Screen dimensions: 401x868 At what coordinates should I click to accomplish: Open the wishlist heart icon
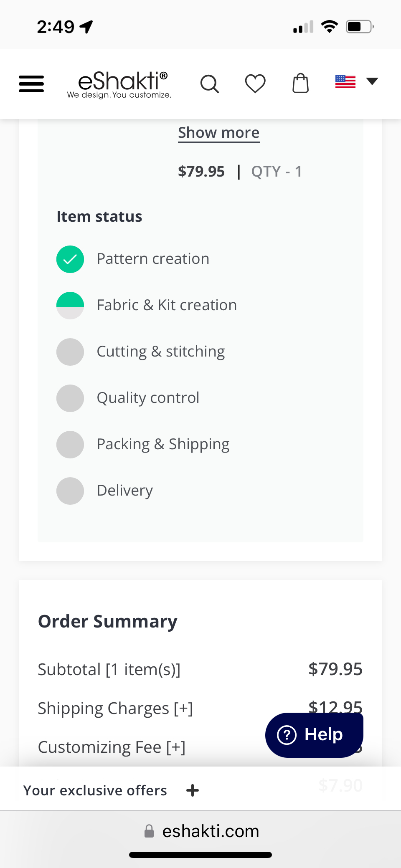pyautogui.click(x=255, y=84)
